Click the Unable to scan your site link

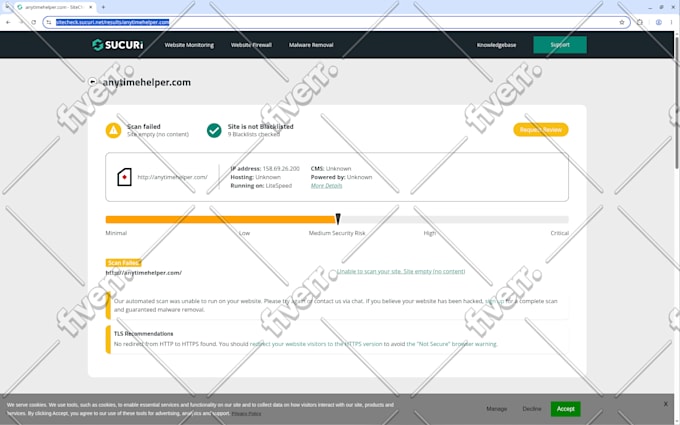click(x=401, y=271)
